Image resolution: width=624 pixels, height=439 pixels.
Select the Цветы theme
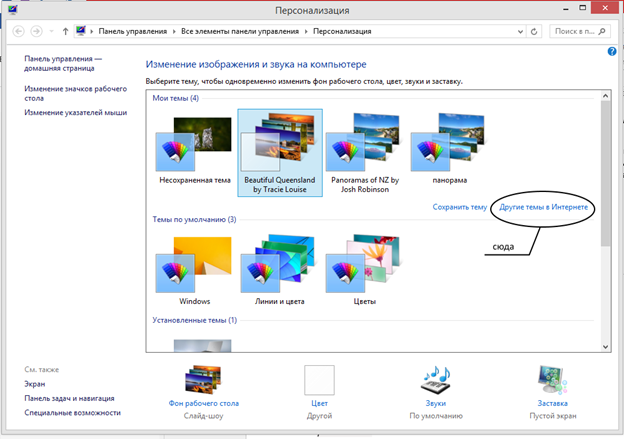click(365, 271)
